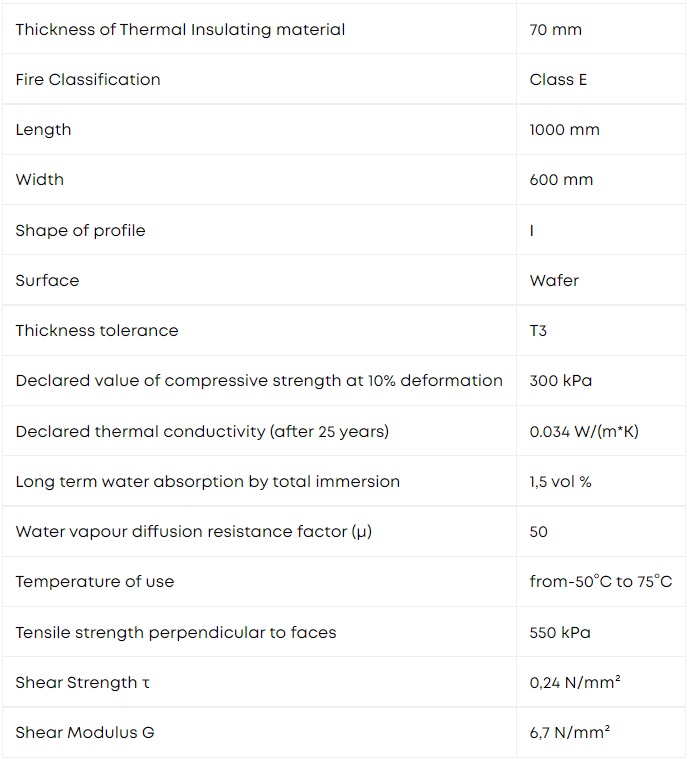The width and height of the screenshot is (690, 761).
Task: Click the 300 kPa compressive strength value
Action: click(x=560, y=380)
